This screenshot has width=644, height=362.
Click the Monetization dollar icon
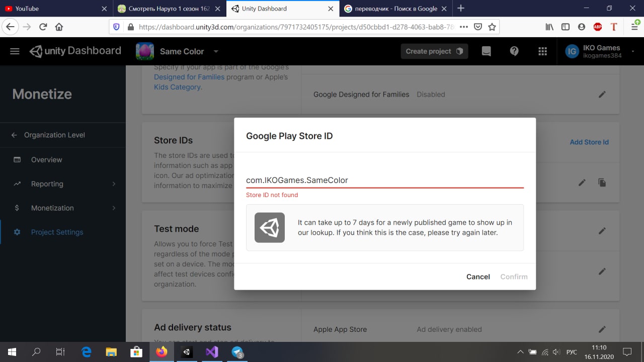[17, 208]
